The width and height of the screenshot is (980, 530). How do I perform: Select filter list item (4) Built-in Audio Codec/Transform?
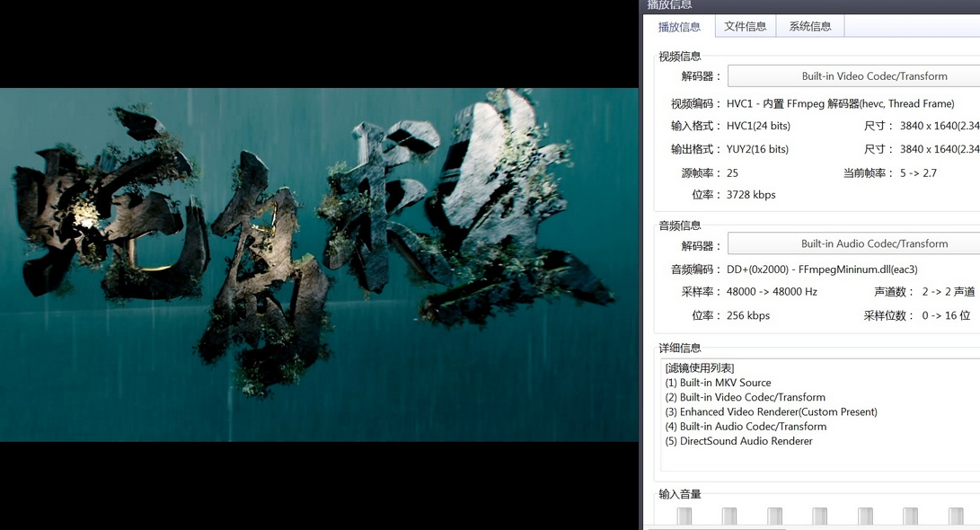click(x=746, y=427)
